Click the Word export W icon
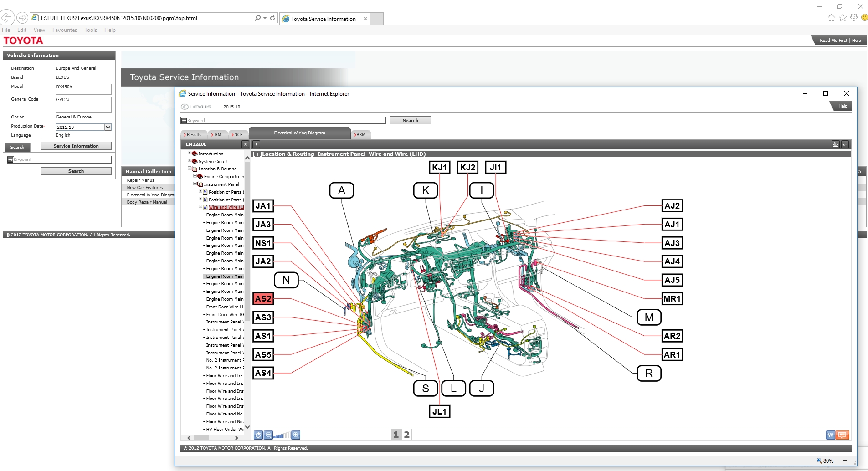 click(x=831, y=435)
